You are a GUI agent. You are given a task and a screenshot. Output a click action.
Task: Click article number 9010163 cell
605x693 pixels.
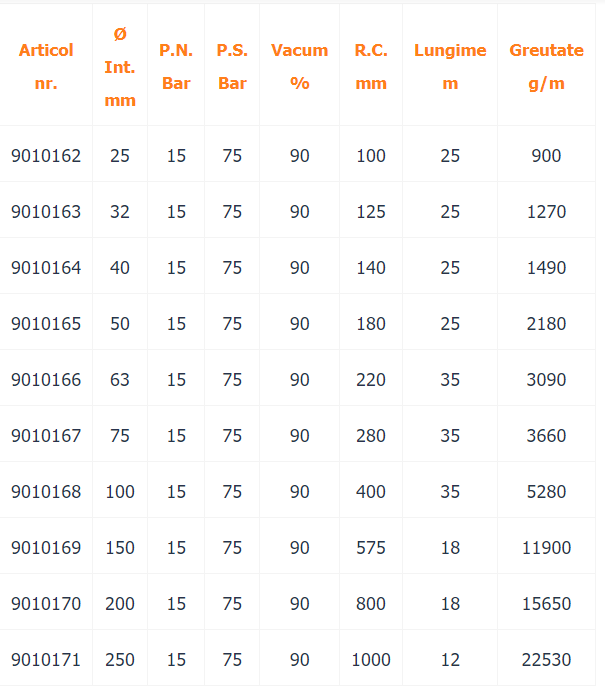point(46,212)
